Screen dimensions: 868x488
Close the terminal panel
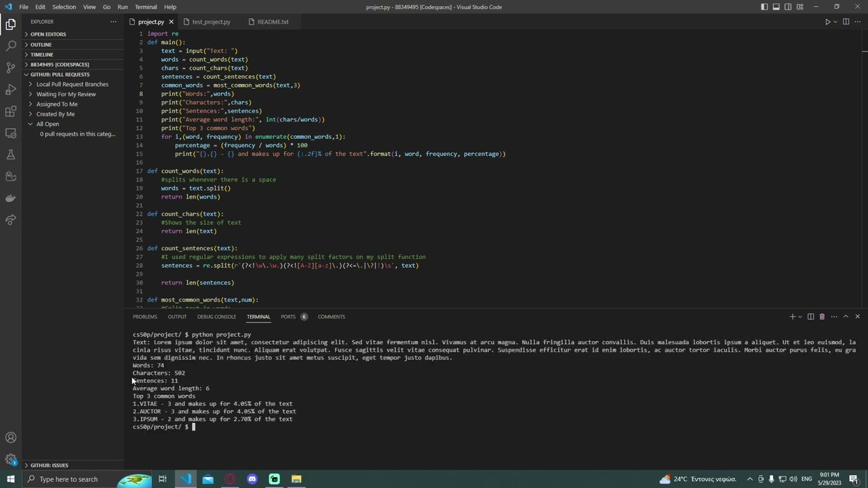pyautogui.click(x=857, y=317)
